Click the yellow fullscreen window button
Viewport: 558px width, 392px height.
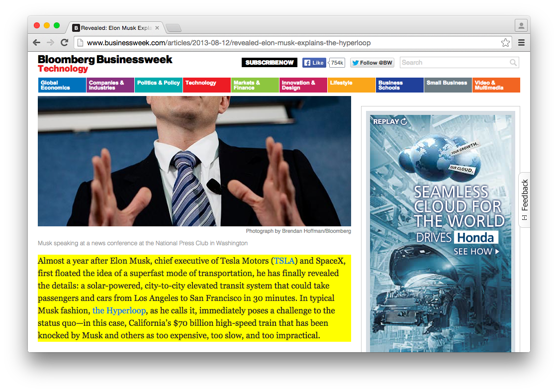click(x=47, y=25)
